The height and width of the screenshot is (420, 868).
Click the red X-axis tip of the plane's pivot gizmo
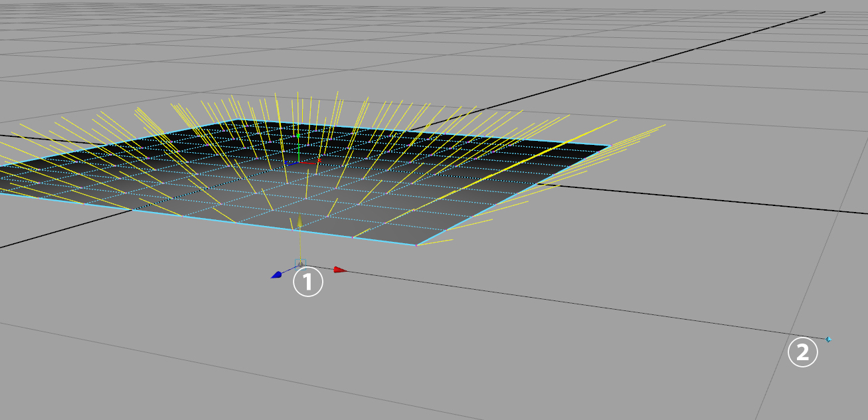[319, 160]
